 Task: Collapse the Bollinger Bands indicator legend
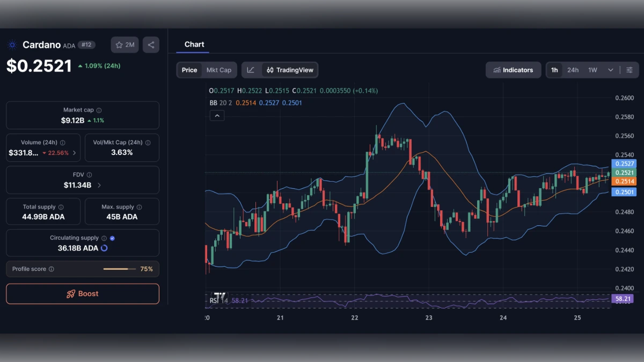[217, 115]
